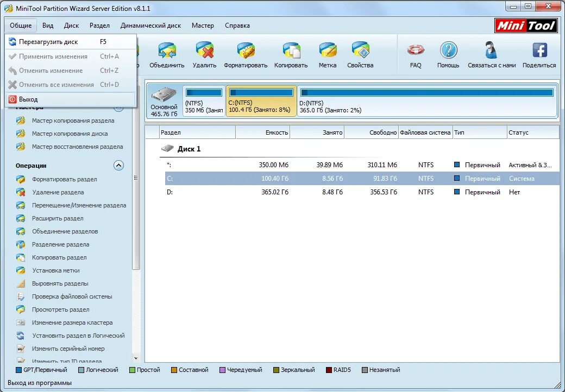The image size is (565, 392).
Task: Open the Справка menu
Action: [237, 26]
